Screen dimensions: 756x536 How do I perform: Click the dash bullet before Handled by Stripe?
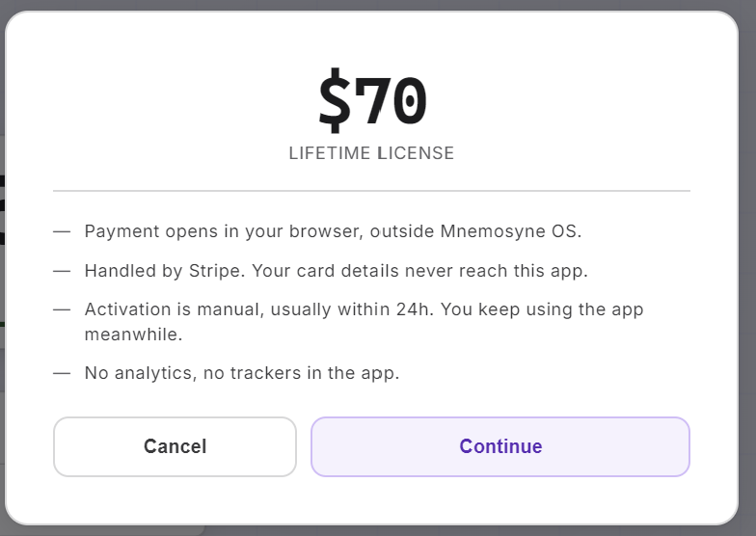pyautogui.click(x=62, y=272)
